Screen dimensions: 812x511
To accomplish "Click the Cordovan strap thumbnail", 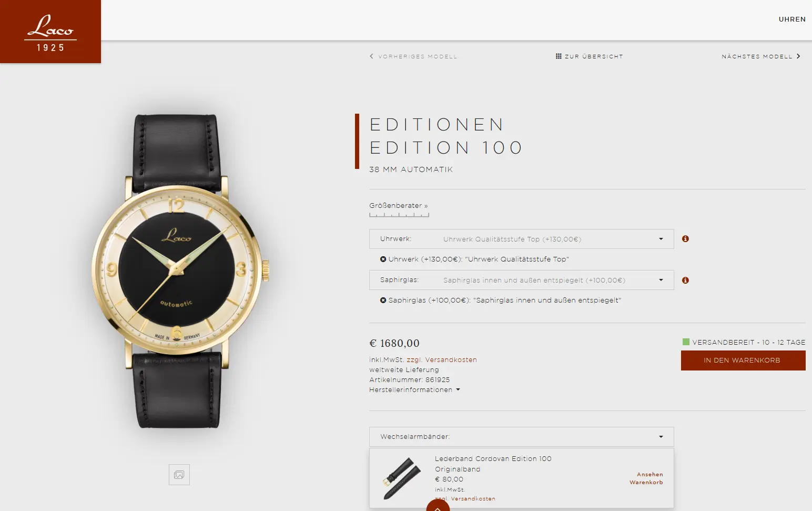I will [402, 478].
